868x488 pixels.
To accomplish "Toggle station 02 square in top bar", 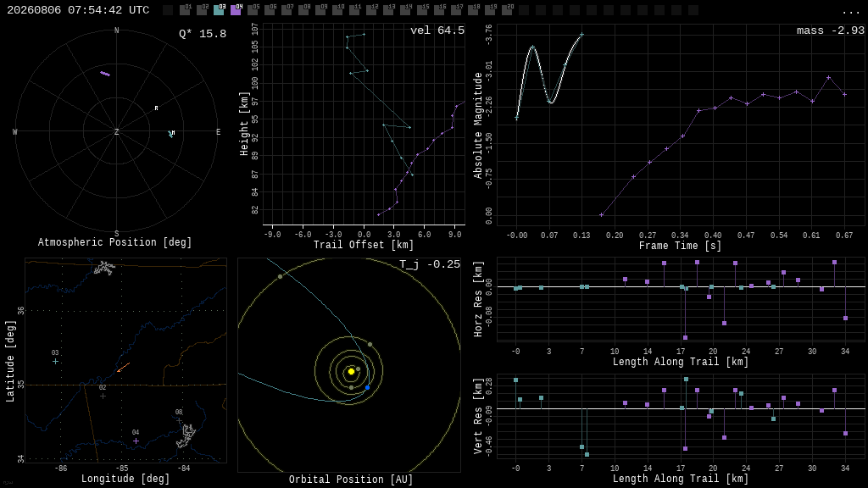I will 202,10.
